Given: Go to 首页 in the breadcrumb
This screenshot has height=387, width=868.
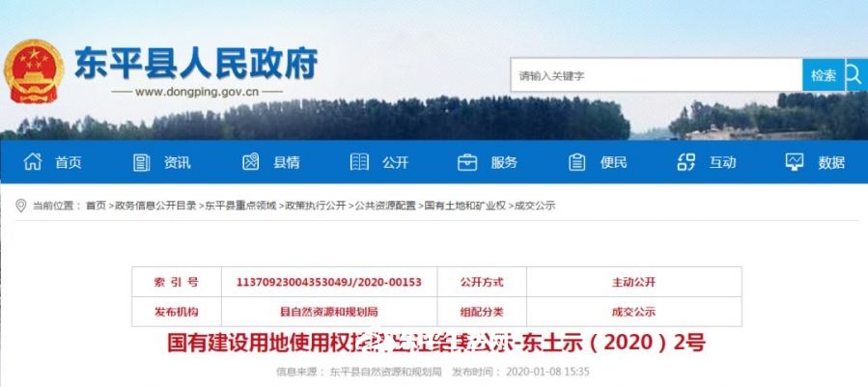Looking at the screenshot, I should (96, 206).
